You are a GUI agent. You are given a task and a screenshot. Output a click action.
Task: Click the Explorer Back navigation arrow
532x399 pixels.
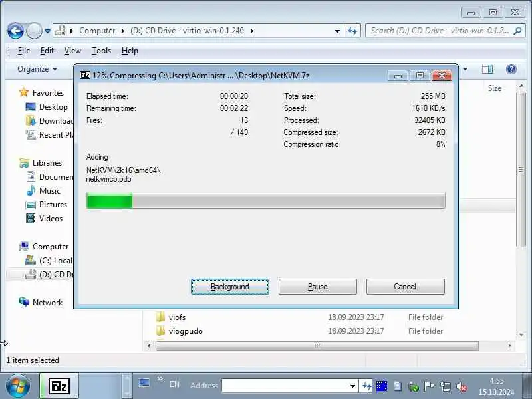pyautogui.click(x=15, y=31)
